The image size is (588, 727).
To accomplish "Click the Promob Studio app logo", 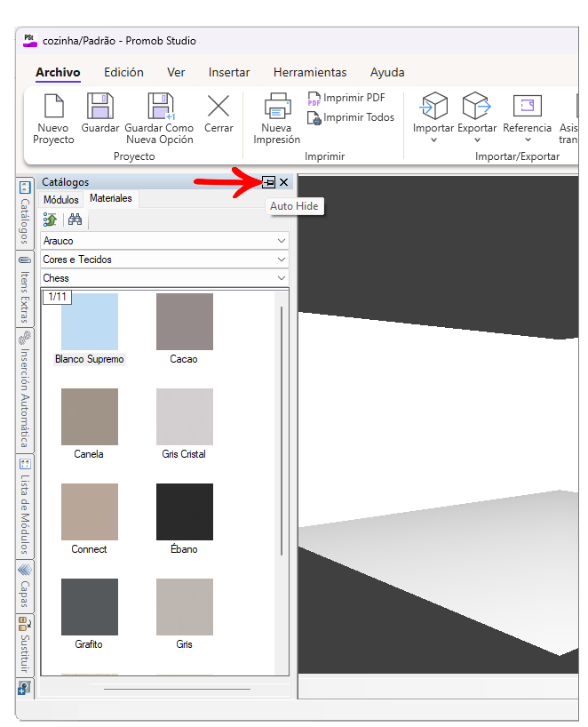I will click(x=29, y=40).
